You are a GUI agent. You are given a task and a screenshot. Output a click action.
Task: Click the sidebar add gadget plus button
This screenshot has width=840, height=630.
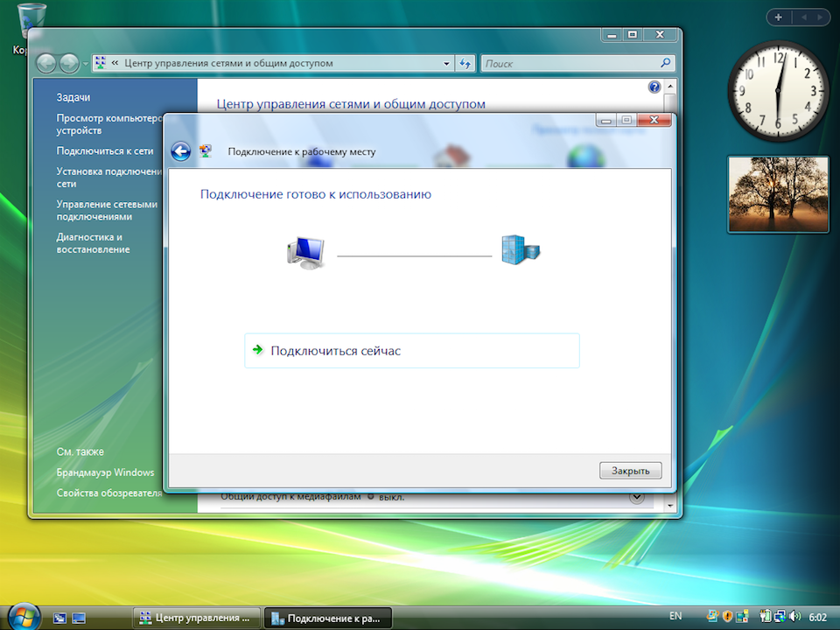tap(779, 17)
